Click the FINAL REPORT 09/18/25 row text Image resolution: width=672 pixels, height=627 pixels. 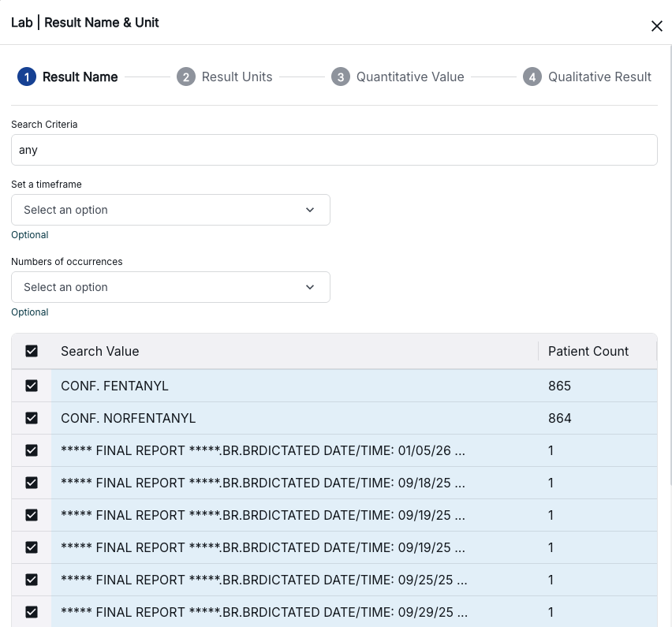tap(263, 483)
